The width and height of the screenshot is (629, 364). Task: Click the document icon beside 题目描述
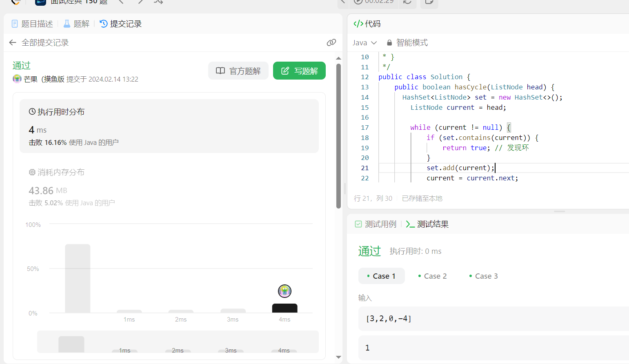click(x=15, y=24)
